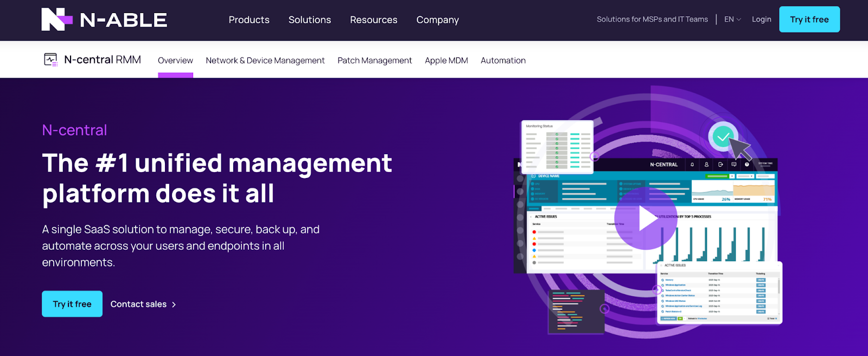Open the Solutions menu
868x356 pixels.
point(310,20)
